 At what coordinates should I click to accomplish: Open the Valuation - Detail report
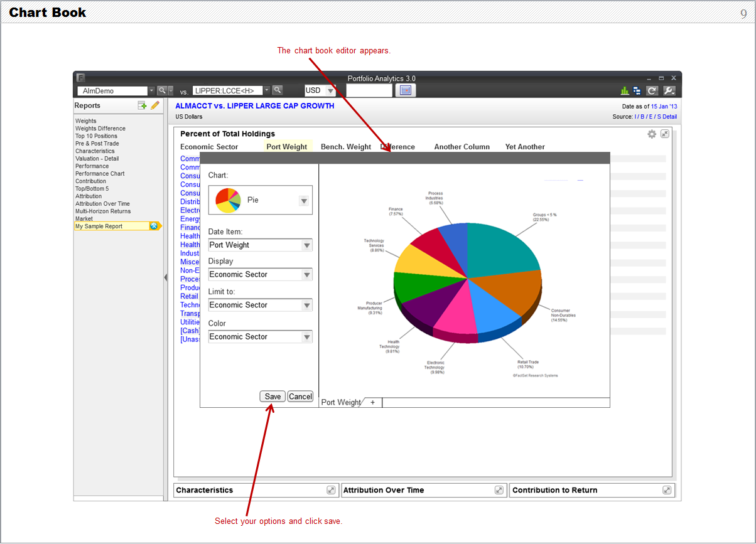97,159
